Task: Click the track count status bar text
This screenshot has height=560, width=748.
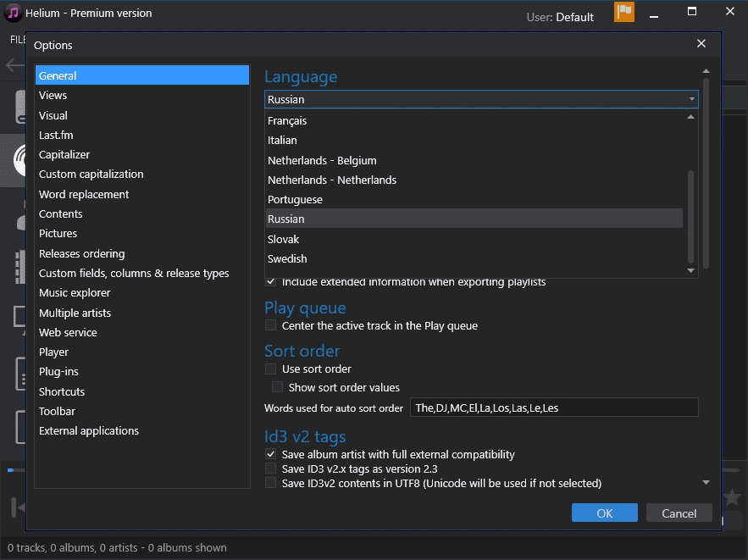Action: (117, 547)
